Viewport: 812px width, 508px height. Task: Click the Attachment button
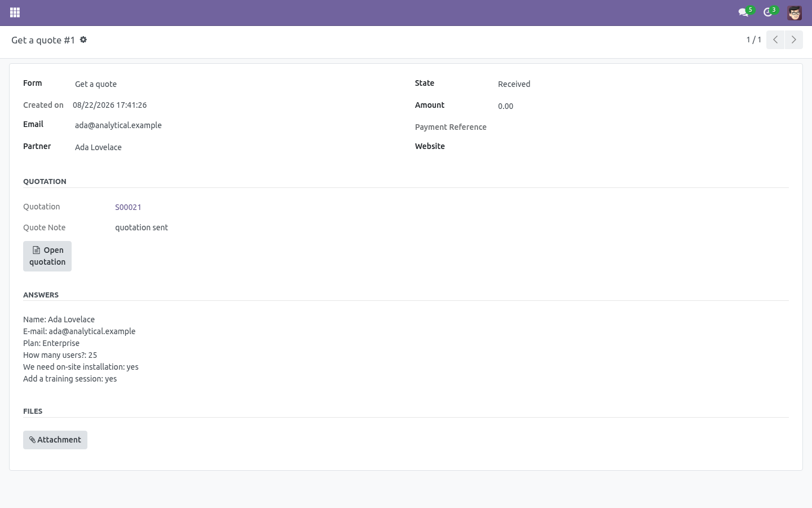pos(55,440)
